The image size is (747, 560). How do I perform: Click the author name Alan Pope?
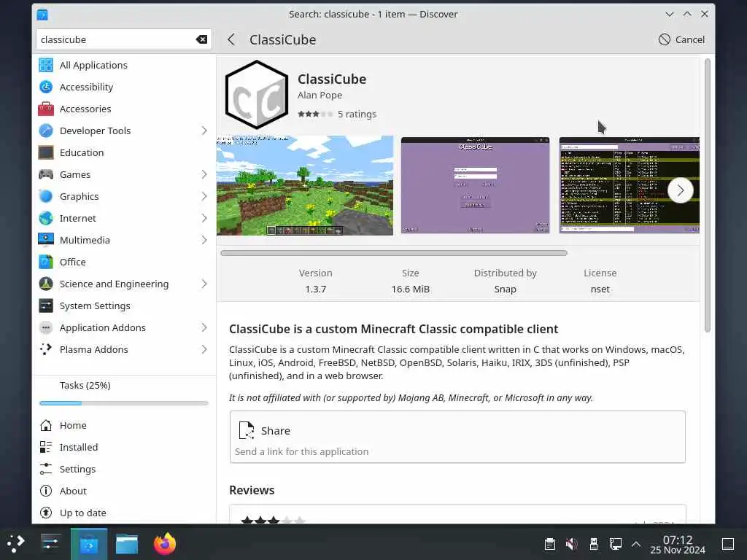[320, 96]
